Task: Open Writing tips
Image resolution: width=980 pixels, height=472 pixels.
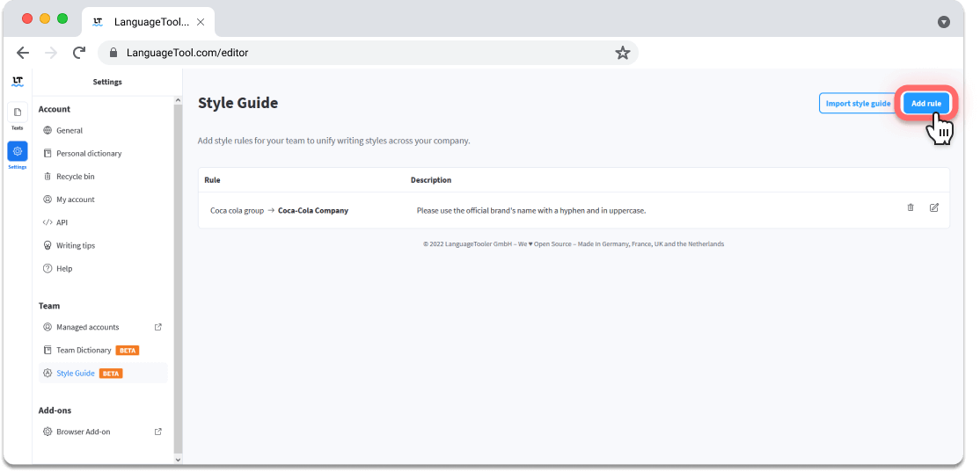Action: (75, 246)
